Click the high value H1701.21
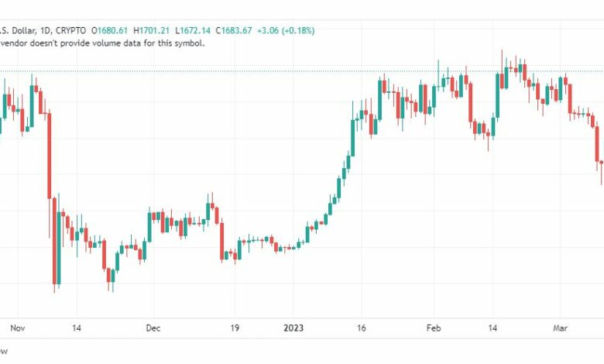This screenshot has height=364, width=604. tap(151, 30)
